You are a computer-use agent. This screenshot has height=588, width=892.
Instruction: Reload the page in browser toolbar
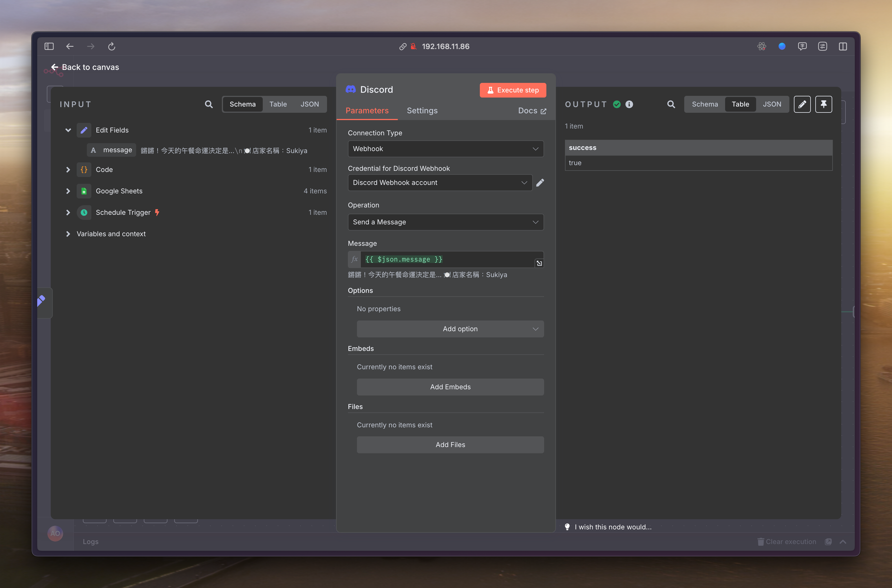111,47
